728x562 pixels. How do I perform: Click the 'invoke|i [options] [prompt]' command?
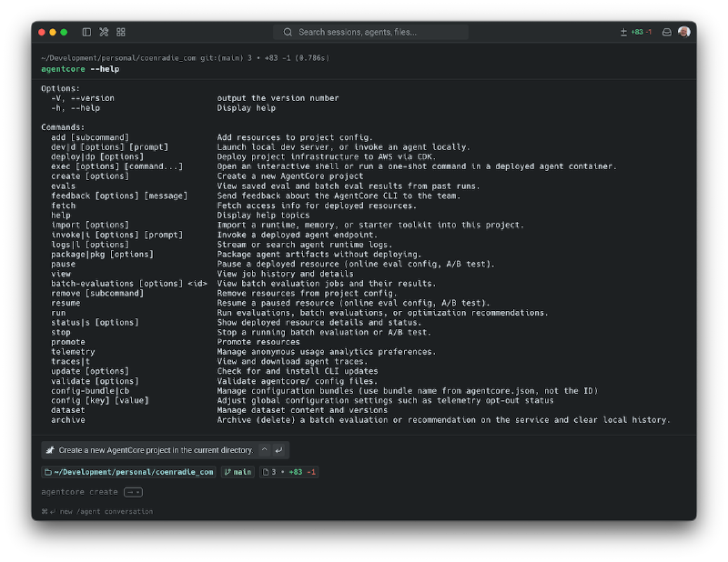point(117,235)
